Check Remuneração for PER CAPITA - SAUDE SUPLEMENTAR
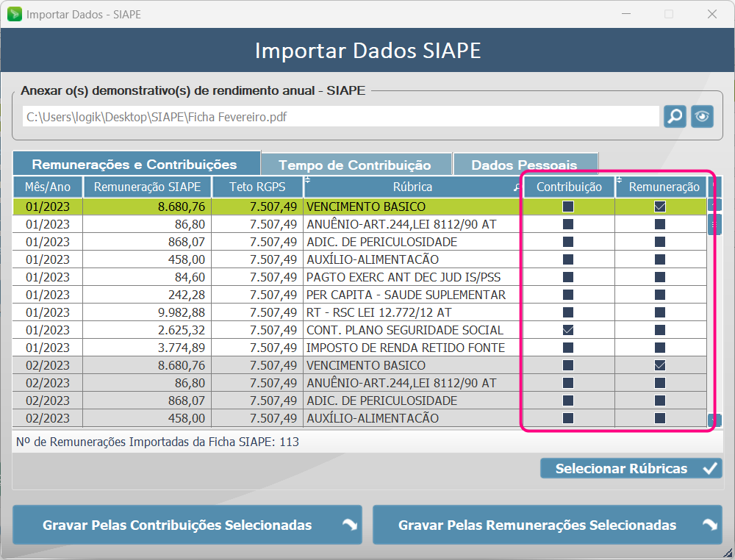The width and height of the screenshot is (735, 560). coord(660,295)
